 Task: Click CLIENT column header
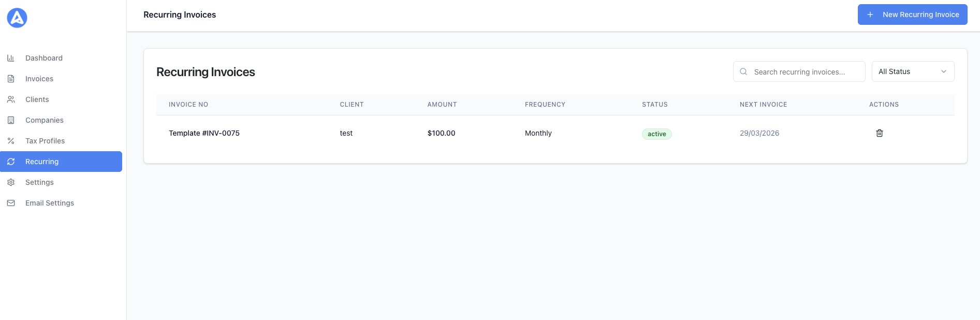click(x=352, y=105)
